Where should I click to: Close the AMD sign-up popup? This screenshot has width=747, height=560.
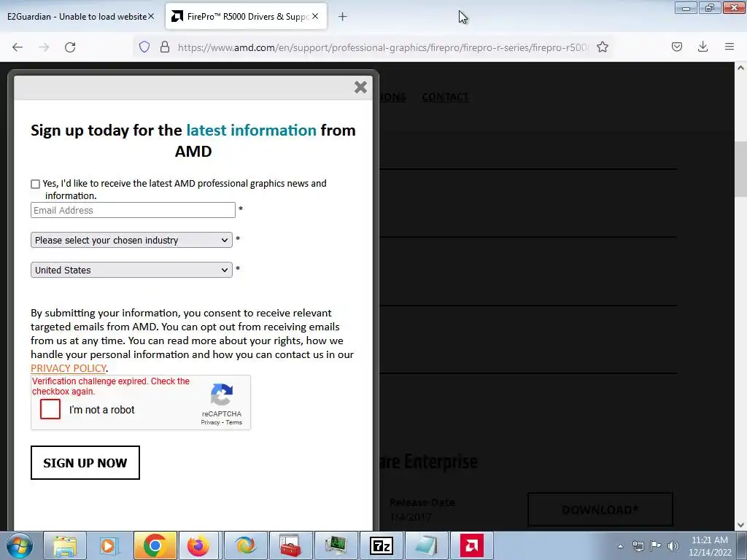coord(360,87)
